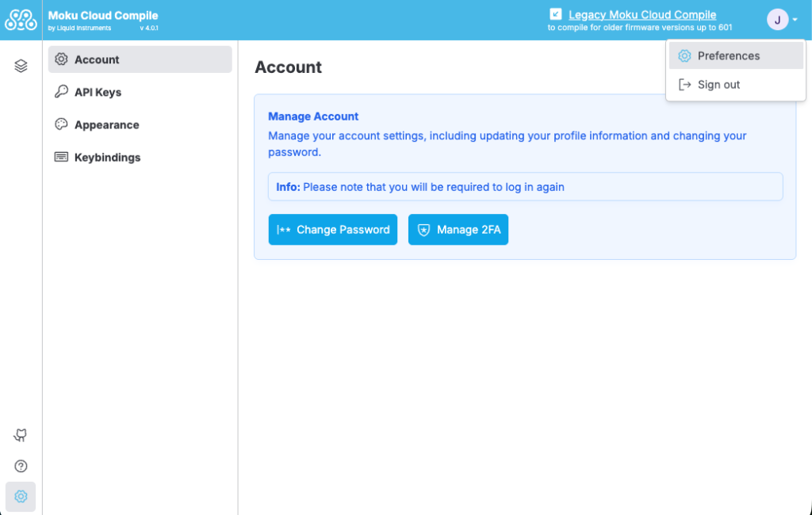Collapse the user menu via the caret arrow
This screenshot has height=515, width=812.
[x=795, y=21]
